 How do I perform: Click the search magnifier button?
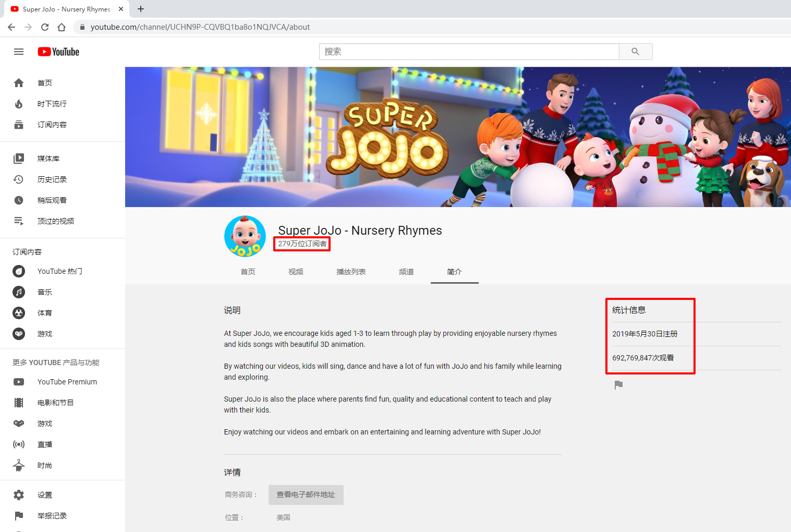(x=636, y=52)
